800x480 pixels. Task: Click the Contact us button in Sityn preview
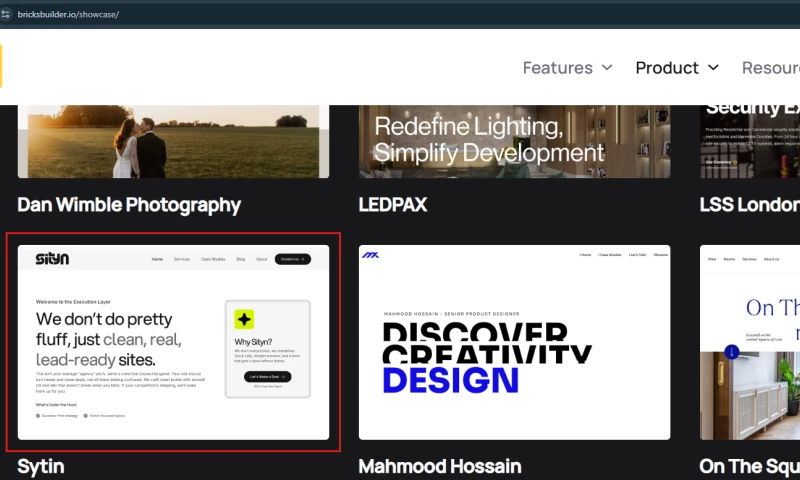(293, 259)
